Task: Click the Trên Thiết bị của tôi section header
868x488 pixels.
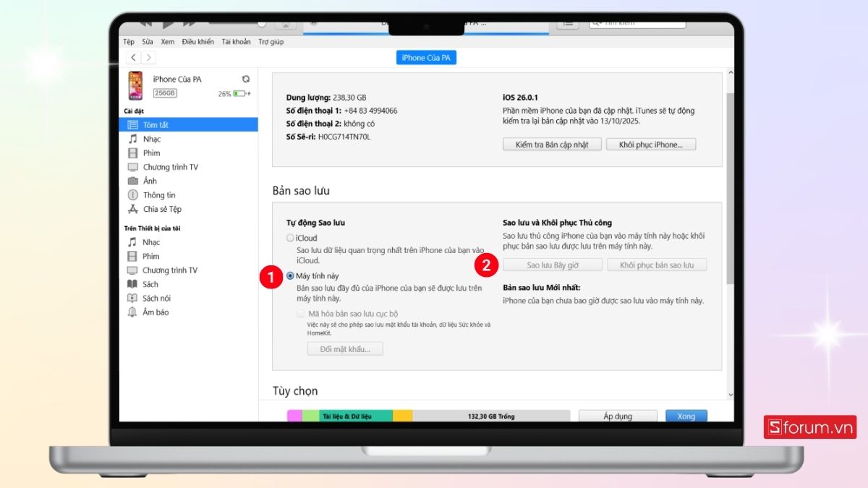Action: tap(152, 228)
